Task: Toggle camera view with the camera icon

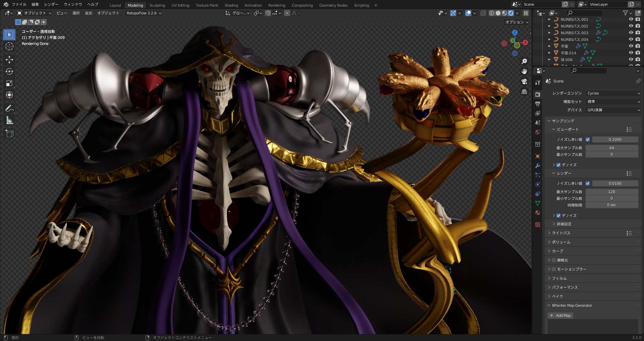Action: click(524, 81)
